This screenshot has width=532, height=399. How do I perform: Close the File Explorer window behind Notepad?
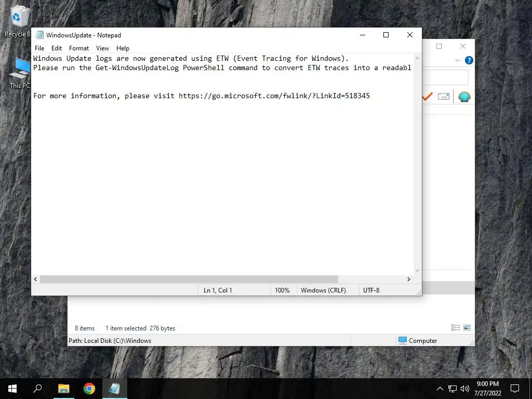[463, 46]
